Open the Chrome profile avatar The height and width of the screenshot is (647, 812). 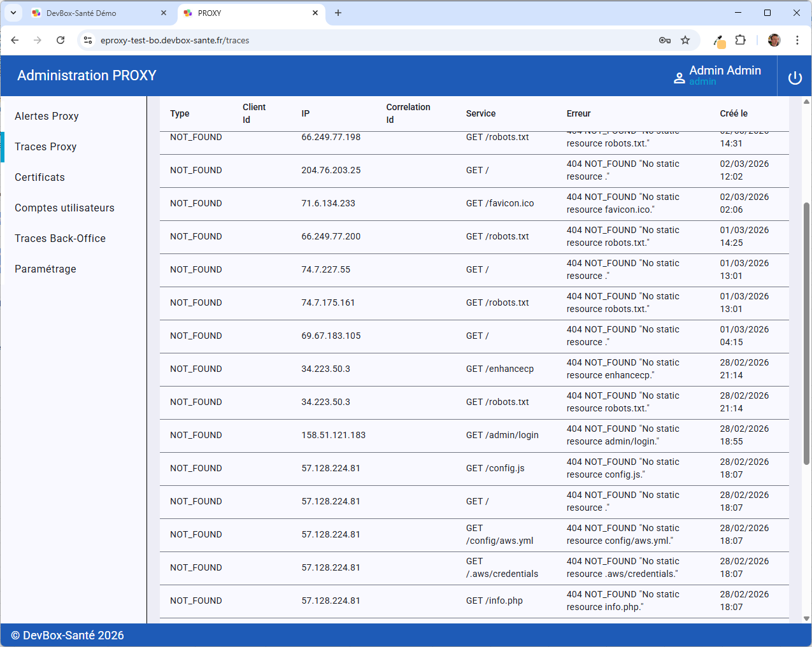point(774,40)
